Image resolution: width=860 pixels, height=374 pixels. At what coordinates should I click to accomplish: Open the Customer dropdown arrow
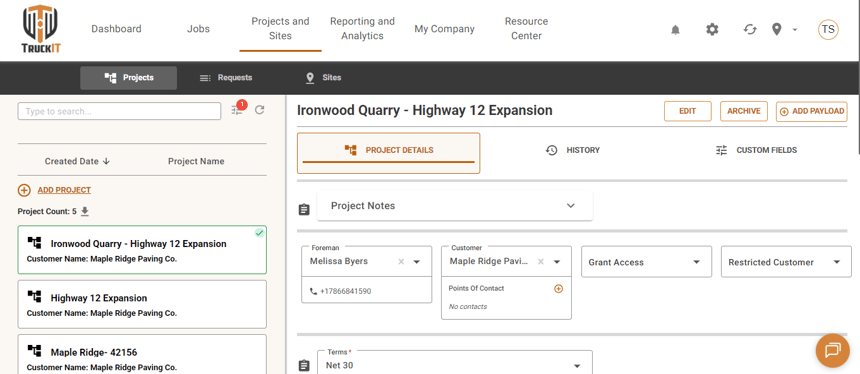[x=557, y=262]
